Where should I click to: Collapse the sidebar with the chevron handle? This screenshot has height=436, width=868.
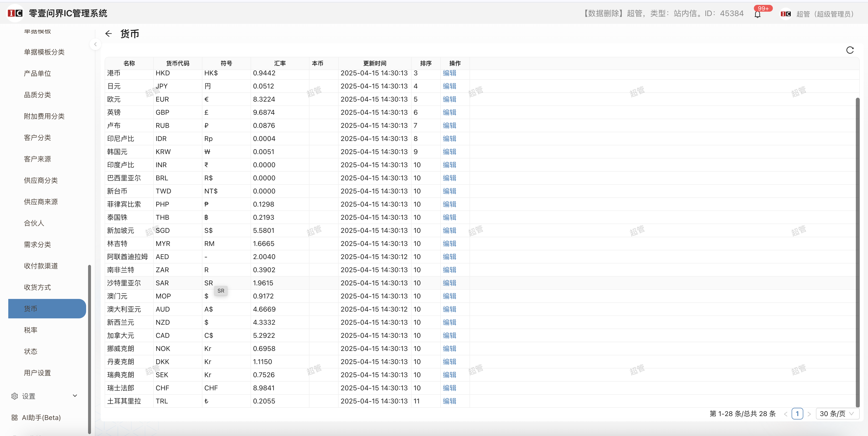[x=95, y=44]
